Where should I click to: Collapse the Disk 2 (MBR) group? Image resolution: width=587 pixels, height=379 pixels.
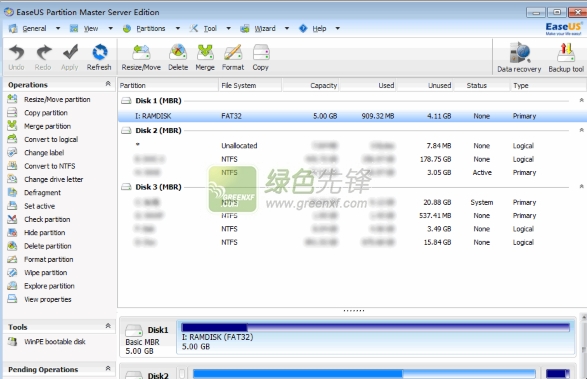(x=581, y=130)
